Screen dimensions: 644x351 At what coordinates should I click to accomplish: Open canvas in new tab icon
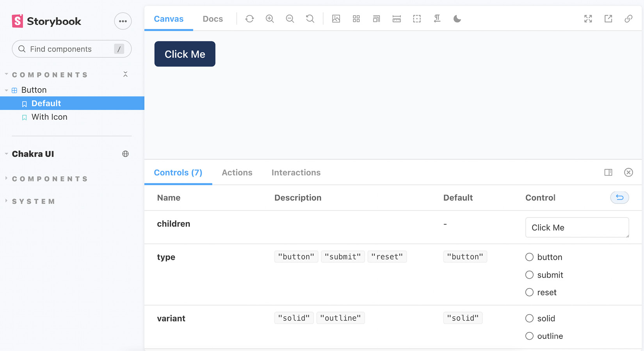tap(608, 18)
